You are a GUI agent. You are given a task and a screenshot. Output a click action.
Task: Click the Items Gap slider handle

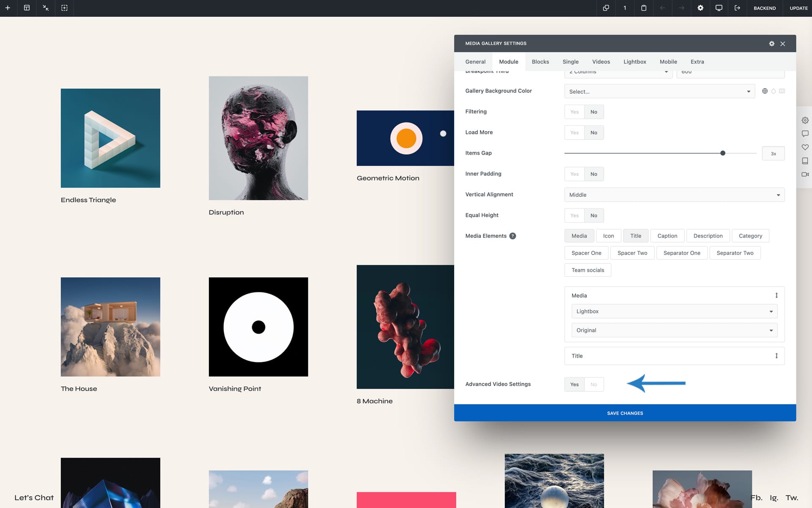coord(723,153)
